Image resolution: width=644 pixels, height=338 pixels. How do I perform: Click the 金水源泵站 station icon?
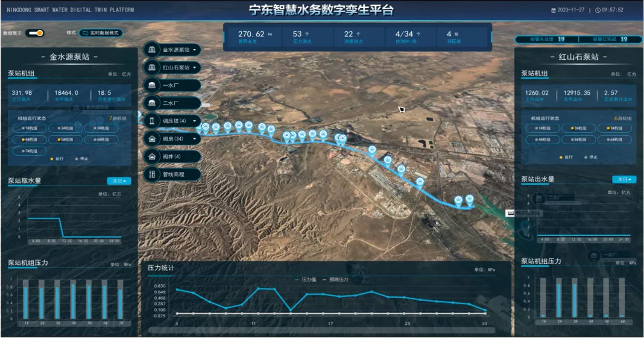point(151,49)
